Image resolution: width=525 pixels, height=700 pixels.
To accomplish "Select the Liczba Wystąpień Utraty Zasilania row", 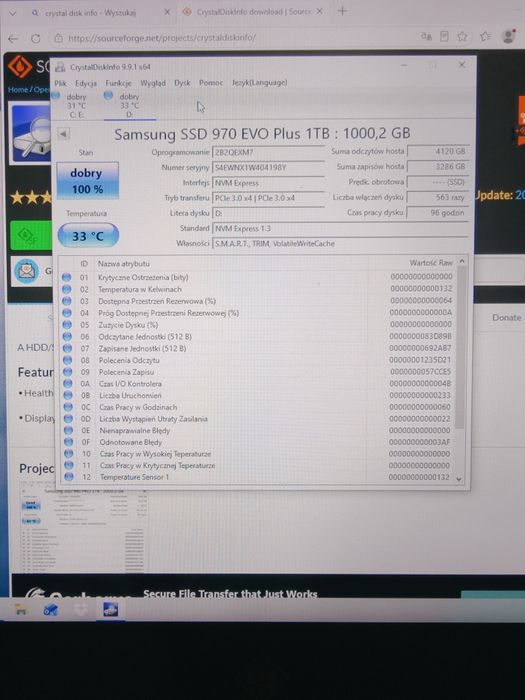I will click(x=258, y=419).
